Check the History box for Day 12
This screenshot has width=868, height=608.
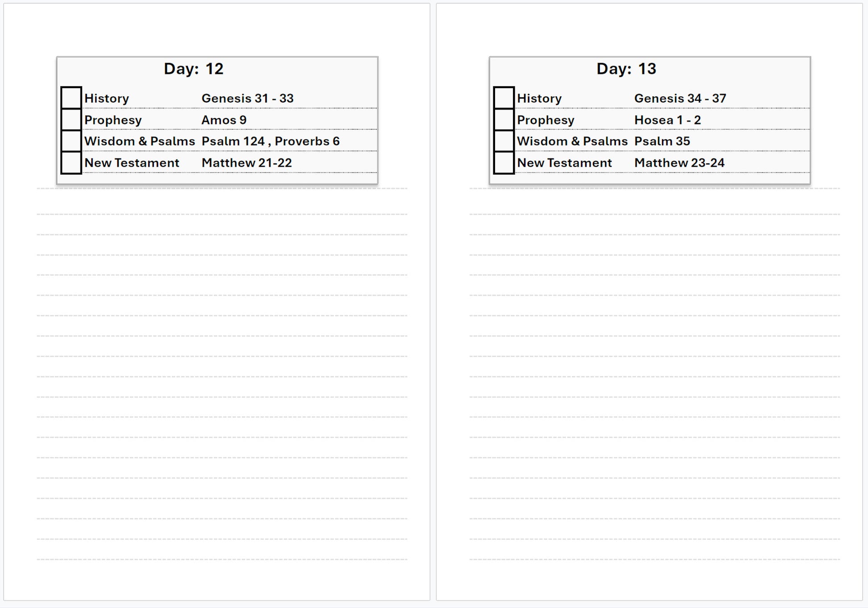71,98
